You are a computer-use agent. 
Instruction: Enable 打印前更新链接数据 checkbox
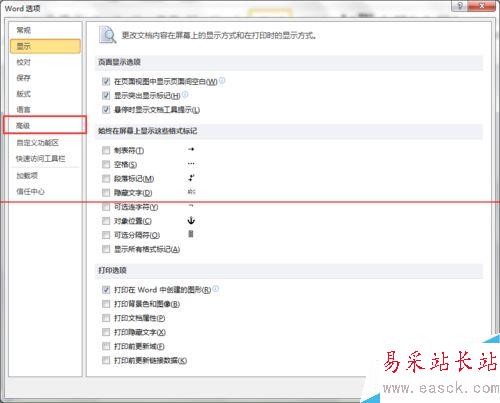coord(106,360)
